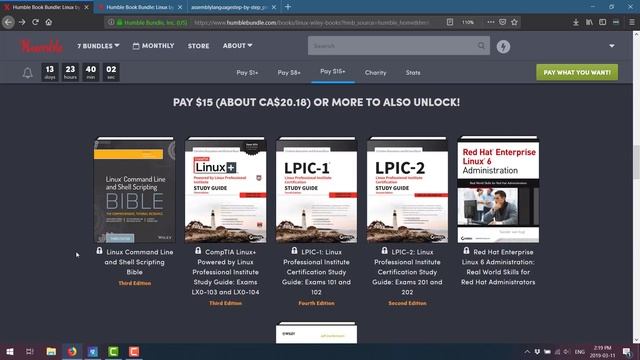Jump to the Pay $1+ tier tab

pos(247,72)
